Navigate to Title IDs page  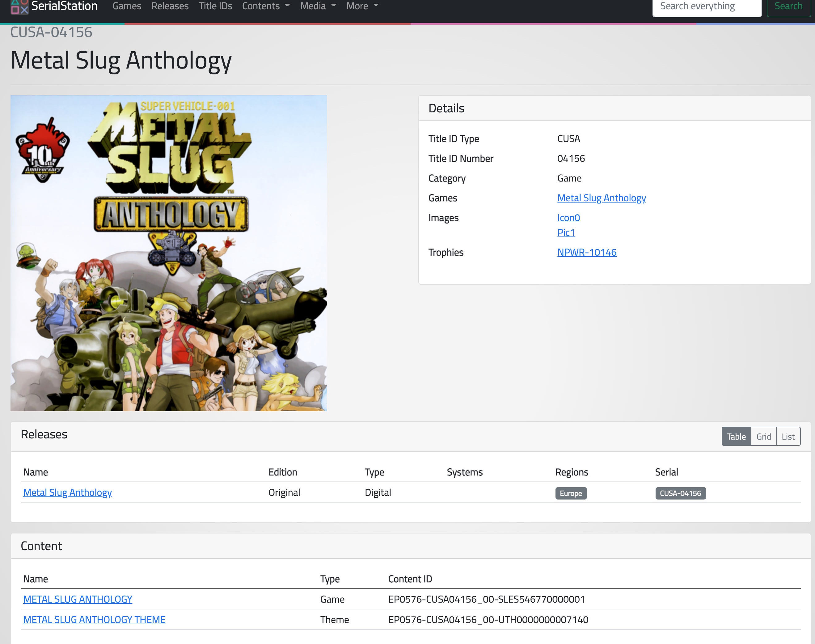click(215, 6)
